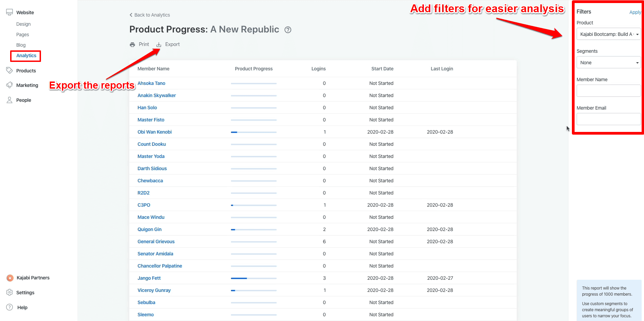Click the Logins column header

[319, 69]
